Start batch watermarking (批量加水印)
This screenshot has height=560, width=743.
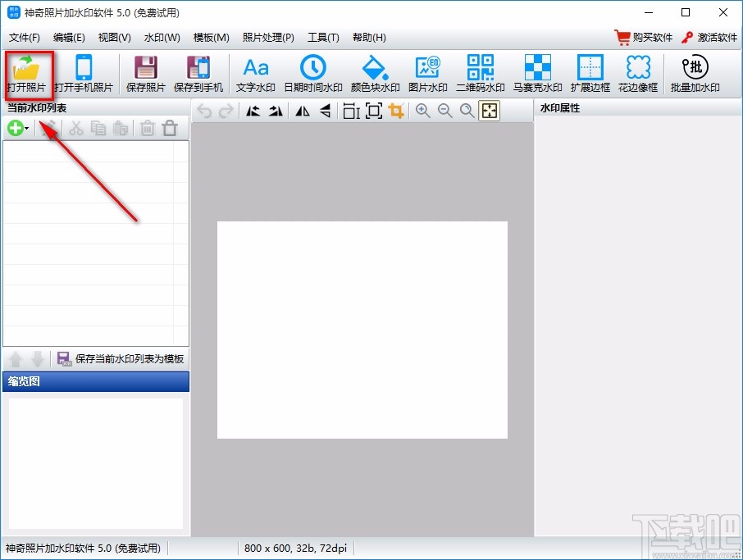(x=695, y=74)
